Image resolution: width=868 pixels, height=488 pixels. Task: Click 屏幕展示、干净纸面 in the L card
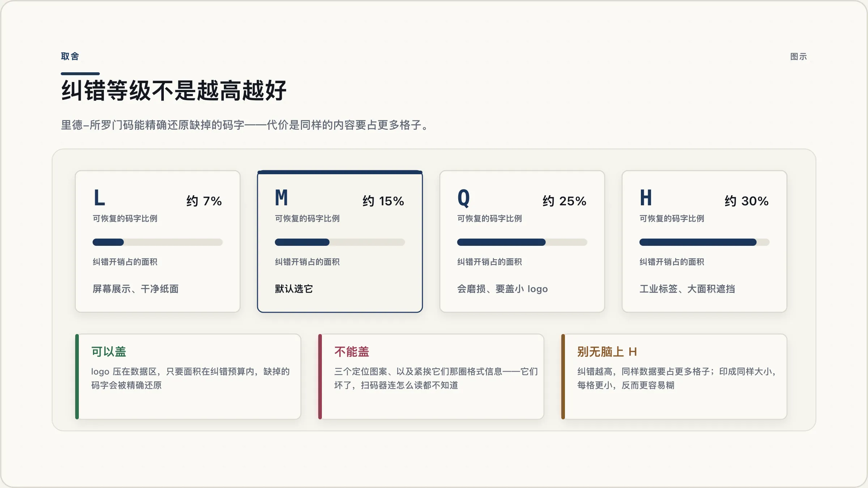[x=136, y=289]
